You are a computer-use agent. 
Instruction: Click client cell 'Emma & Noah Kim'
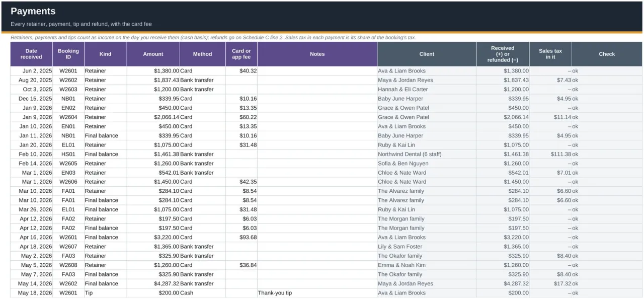coord(427,265)
